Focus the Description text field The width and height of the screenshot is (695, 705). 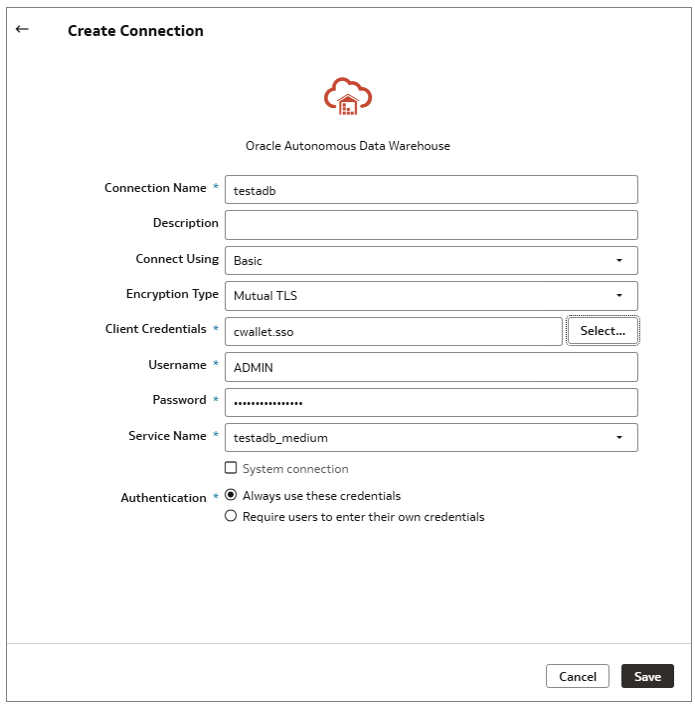431,224
